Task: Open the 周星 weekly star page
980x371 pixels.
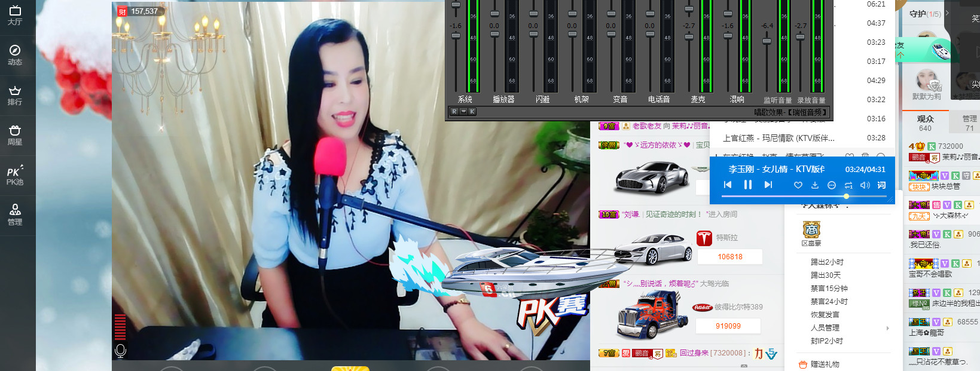Action: (x=15, y=136)
